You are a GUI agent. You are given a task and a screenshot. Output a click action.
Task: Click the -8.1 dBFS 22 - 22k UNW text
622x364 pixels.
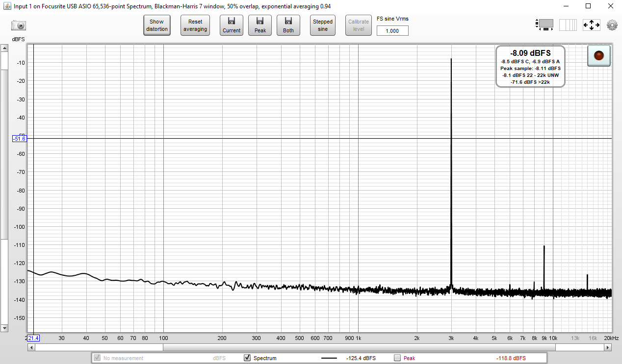click(x=530, y=75)
